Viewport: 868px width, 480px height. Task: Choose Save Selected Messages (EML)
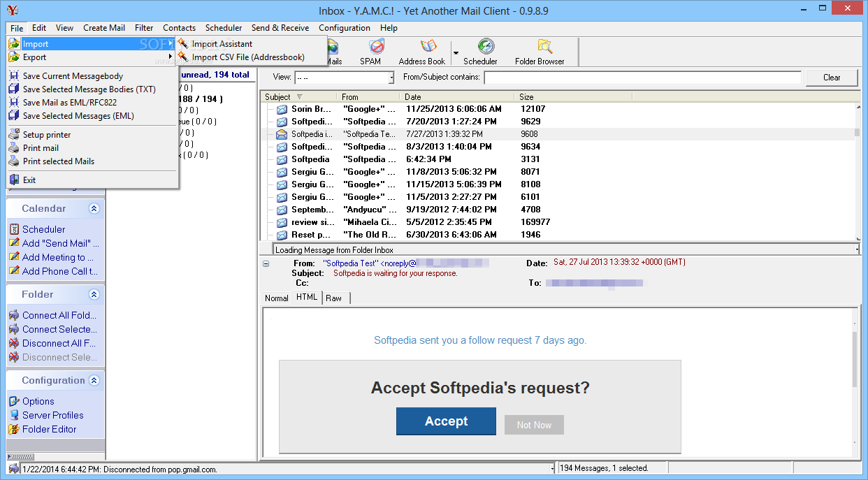(78, 115)
